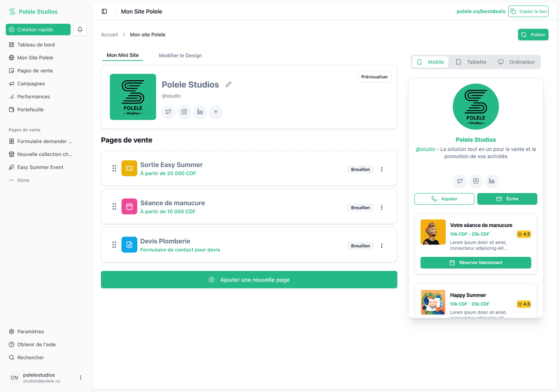Click the Instagram icon in profile card
Image resolution: width=560 pixels, height=392 pixels.
coord(184,112)
